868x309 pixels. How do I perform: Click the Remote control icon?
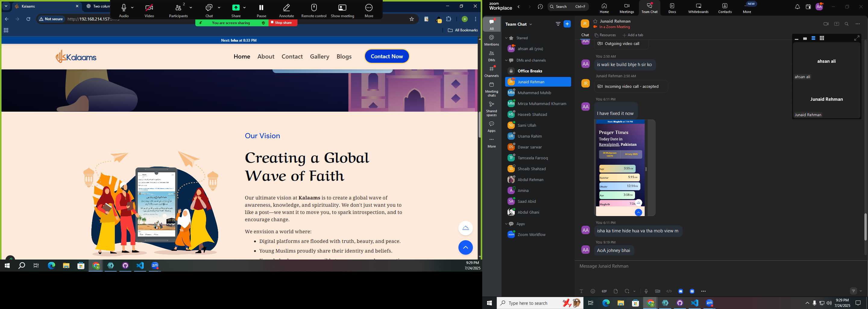click(x=314, y=8)
